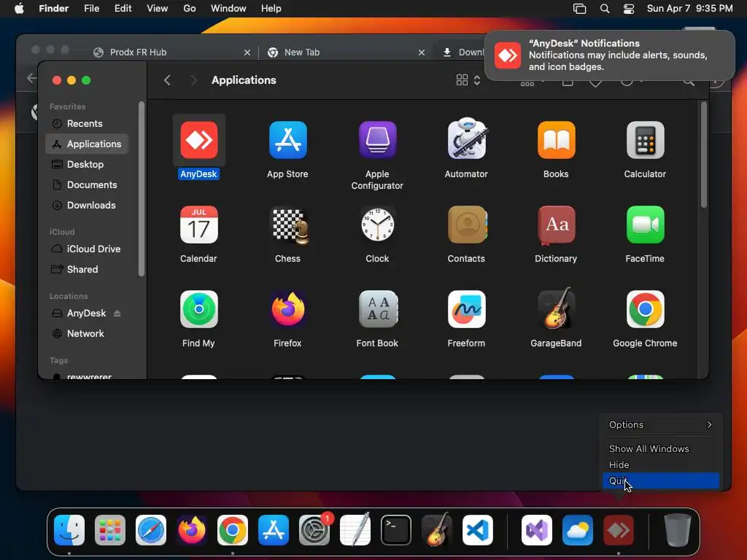Select the Books app icon
Screen dimensions: 747x560
556,139
